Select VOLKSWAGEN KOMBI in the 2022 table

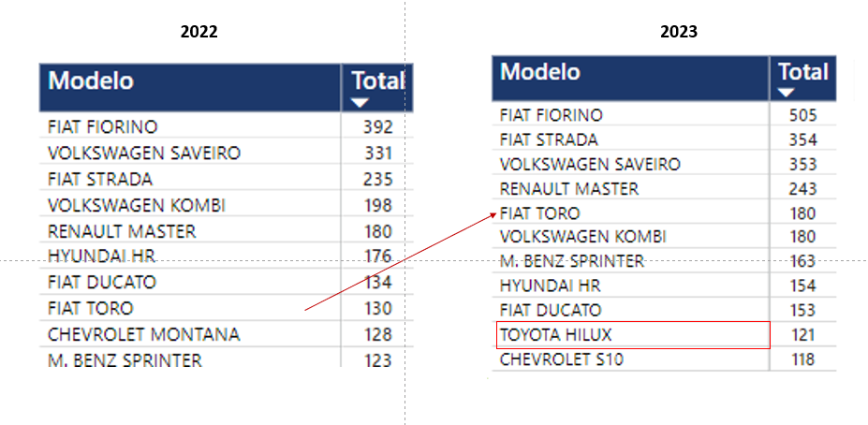point(136,205)
